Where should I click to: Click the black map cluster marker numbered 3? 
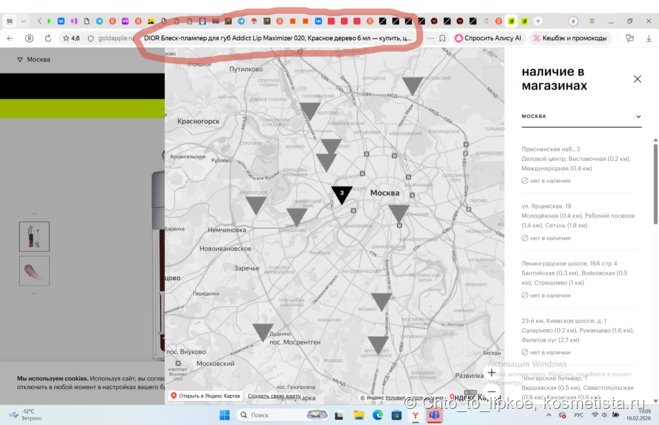pyautogui.click(x=342, y=194)
